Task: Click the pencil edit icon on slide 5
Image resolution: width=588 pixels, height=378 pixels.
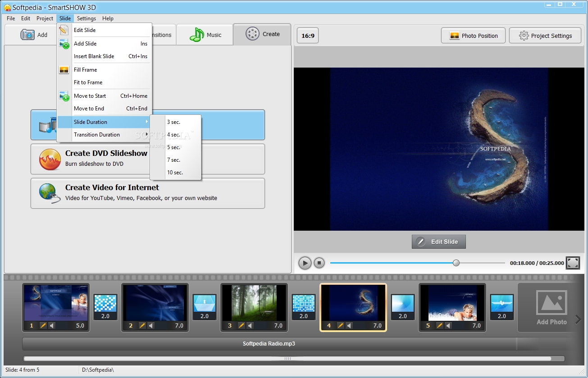Action: (x=440, y=325)
